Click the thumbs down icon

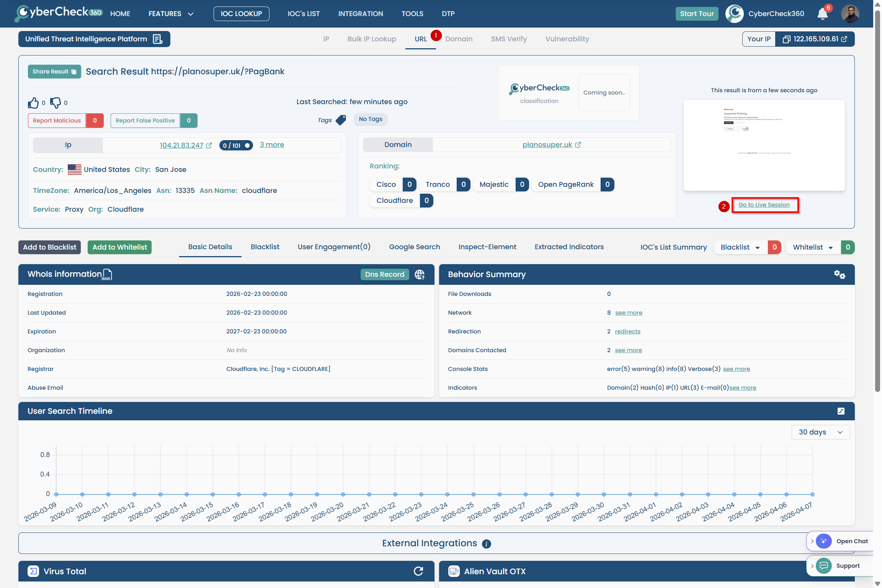coord(56,103)
